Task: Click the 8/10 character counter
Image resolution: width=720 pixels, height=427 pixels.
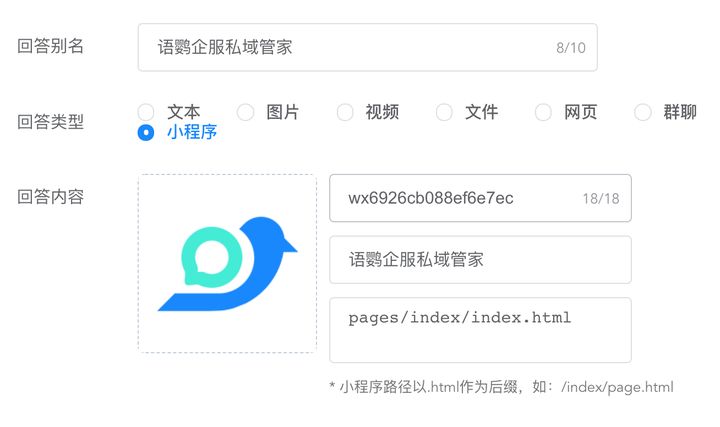Action: (x=570, y=48)
